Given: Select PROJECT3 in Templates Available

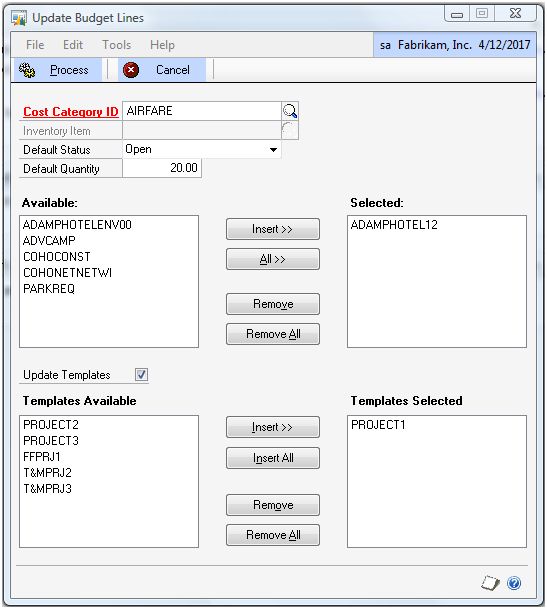Looking at the screenshot, I should [x=51, y=440].
